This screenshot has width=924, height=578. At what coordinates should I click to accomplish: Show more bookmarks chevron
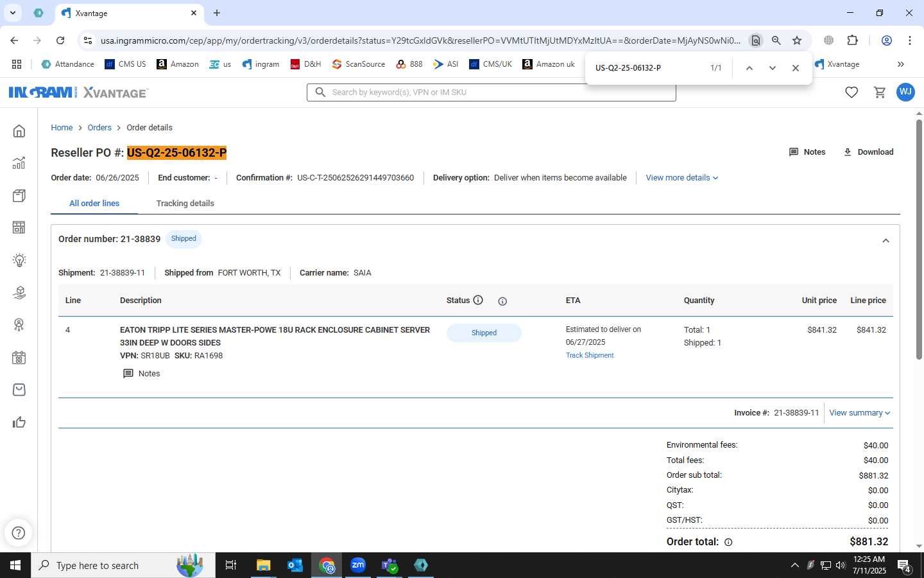tap(901, 64)
